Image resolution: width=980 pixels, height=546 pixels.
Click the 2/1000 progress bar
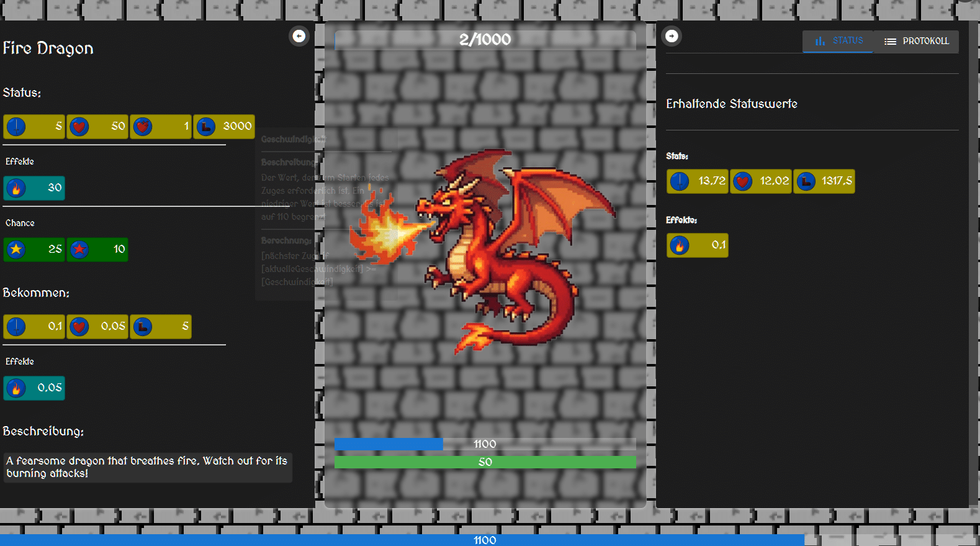(x=485, y=40)
